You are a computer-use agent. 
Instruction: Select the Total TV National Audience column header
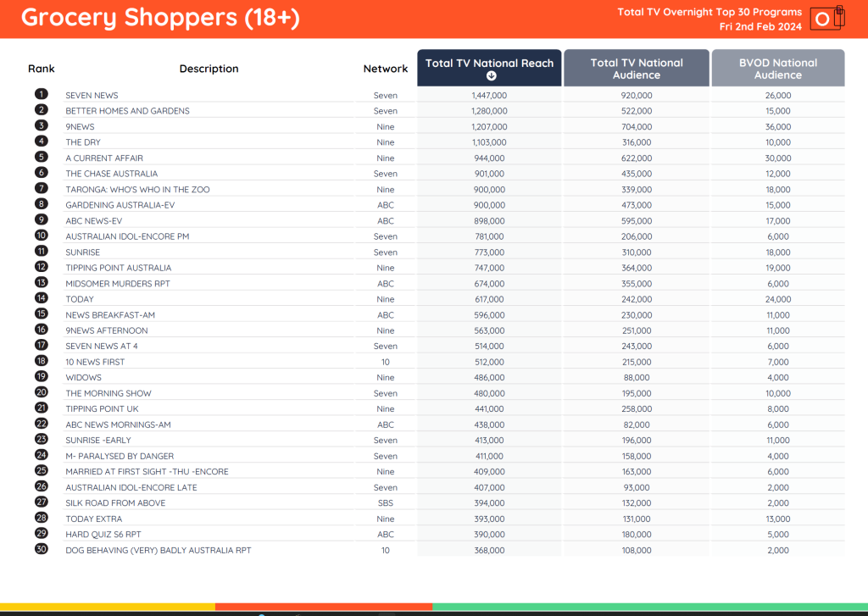pos(637,69)
